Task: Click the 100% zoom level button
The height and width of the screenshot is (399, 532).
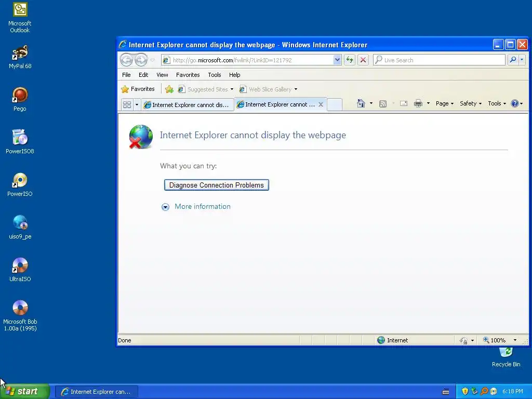Action: pyautogui.click(x=494, y=340)
